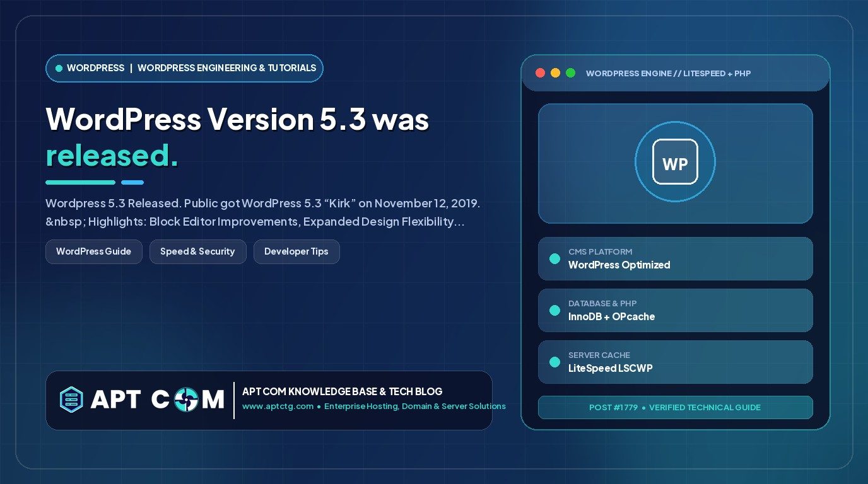Select the Developer Tips tag
The width and height of the screenshot is (868, 484).
[x=296, y=251]
